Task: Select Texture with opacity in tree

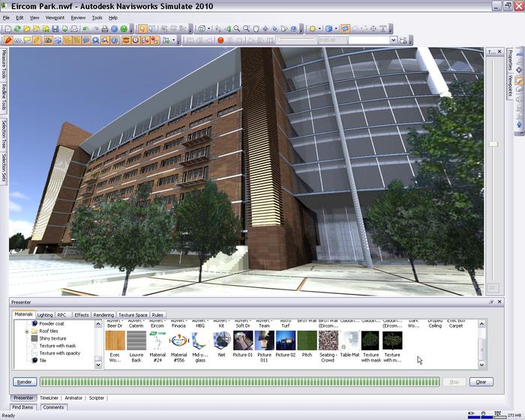Action: [x=58, y=352]
